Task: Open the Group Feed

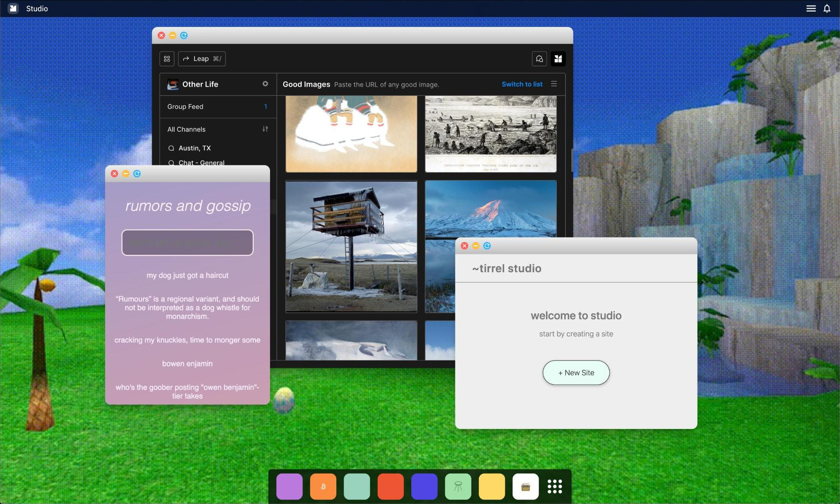Action: pos(185,107)
